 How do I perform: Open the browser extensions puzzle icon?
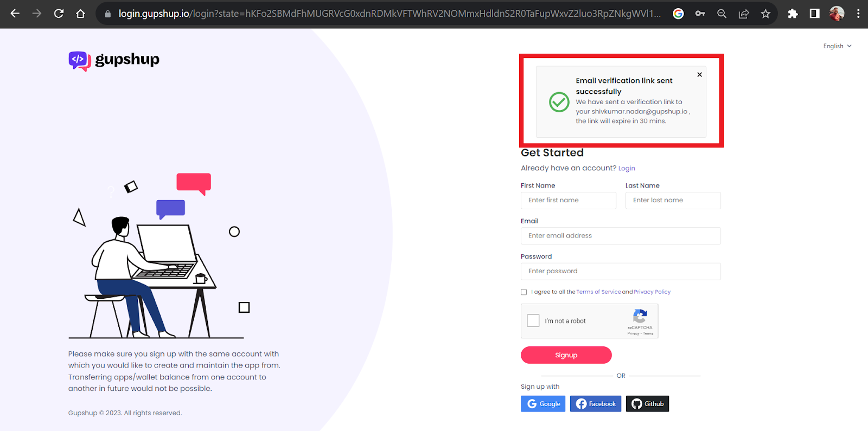point(793,14)
